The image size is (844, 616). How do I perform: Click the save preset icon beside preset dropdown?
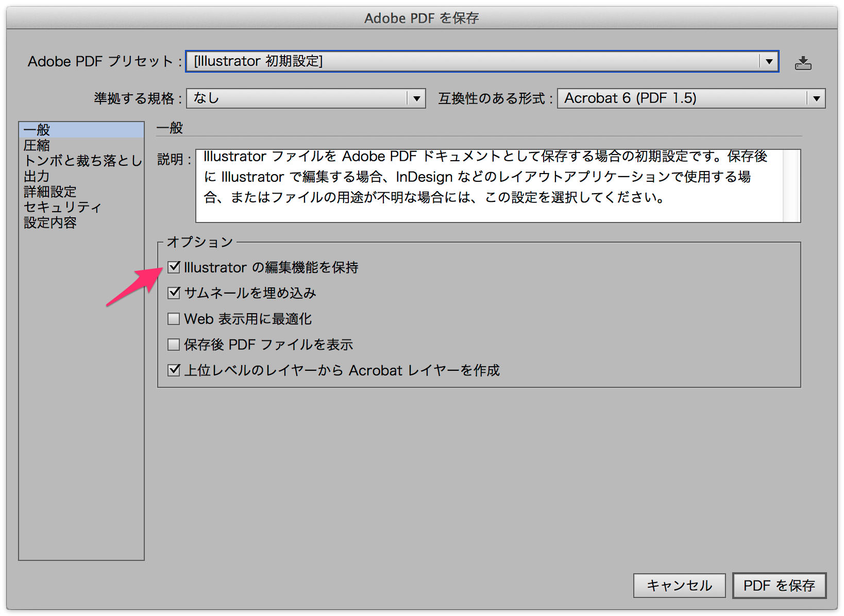pyautogui.click(x=803, y=63)
